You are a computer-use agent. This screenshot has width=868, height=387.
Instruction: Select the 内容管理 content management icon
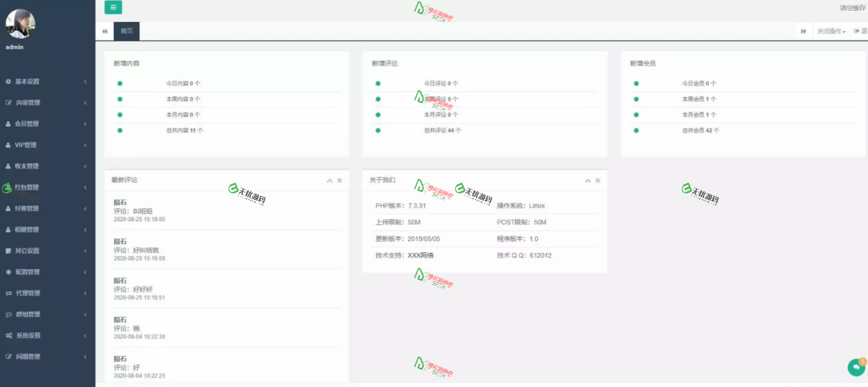(x=8, y=102)
